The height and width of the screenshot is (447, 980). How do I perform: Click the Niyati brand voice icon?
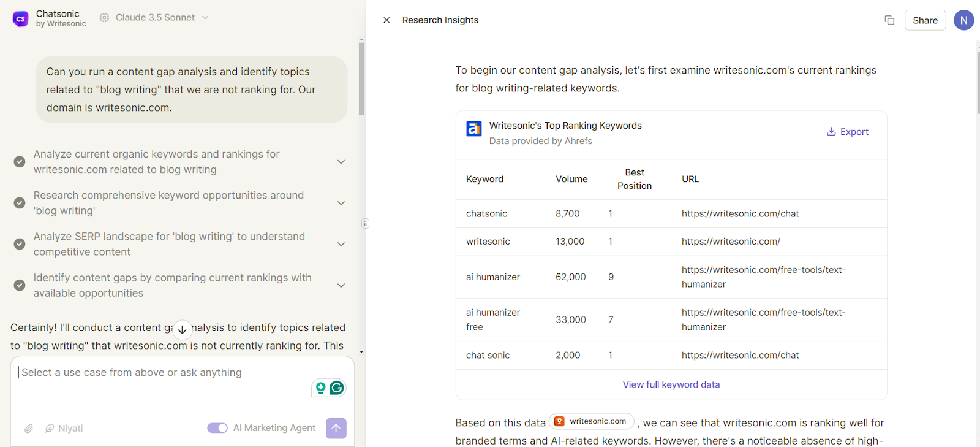(x=50, y=429)
